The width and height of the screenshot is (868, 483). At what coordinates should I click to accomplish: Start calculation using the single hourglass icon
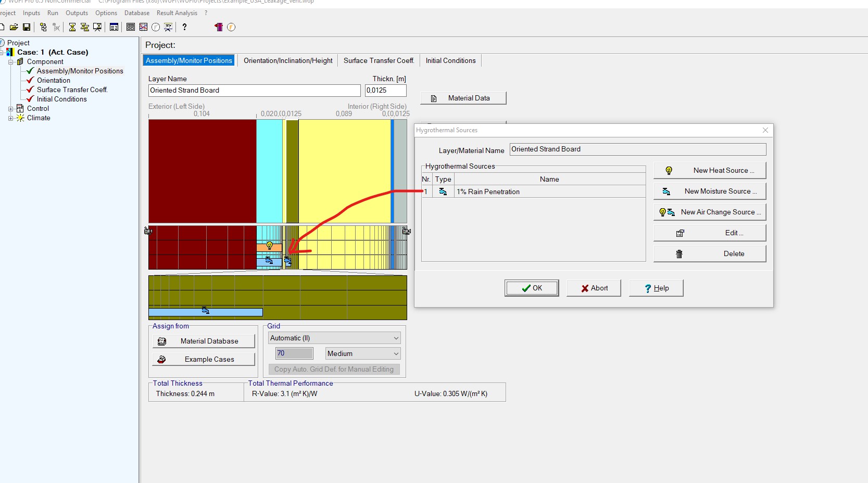(x=72, y=27)
